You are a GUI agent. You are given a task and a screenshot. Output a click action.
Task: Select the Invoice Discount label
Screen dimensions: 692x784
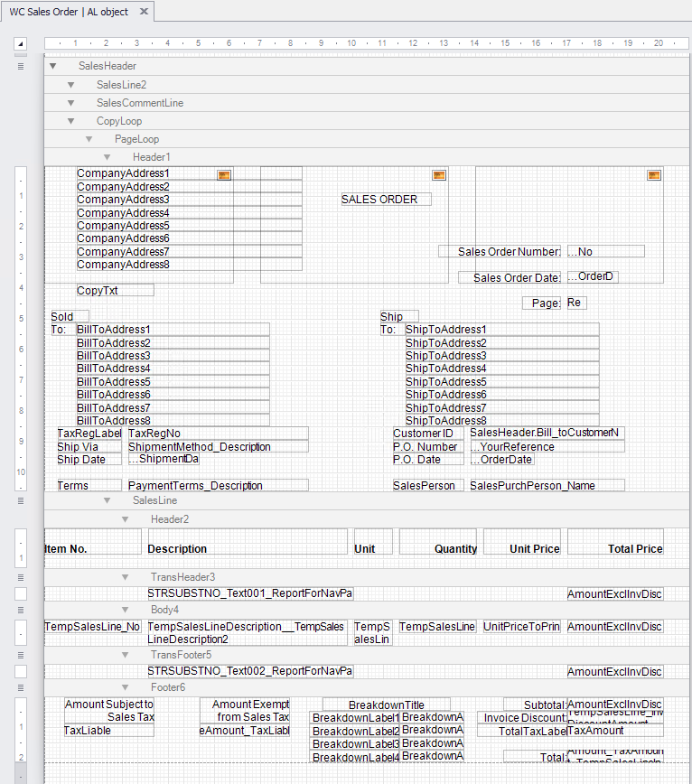[522, 718]
